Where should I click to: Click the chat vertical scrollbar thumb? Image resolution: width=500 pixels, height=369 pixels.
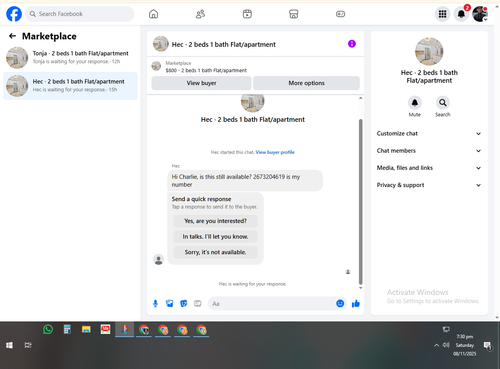tap(360, 201)
